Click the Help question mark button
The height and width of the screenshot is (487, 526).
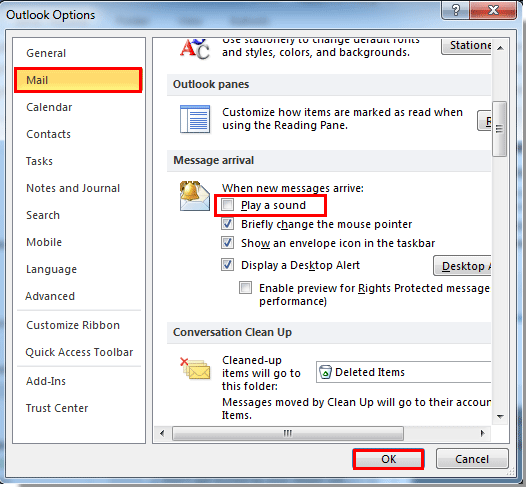click(456, 10)
